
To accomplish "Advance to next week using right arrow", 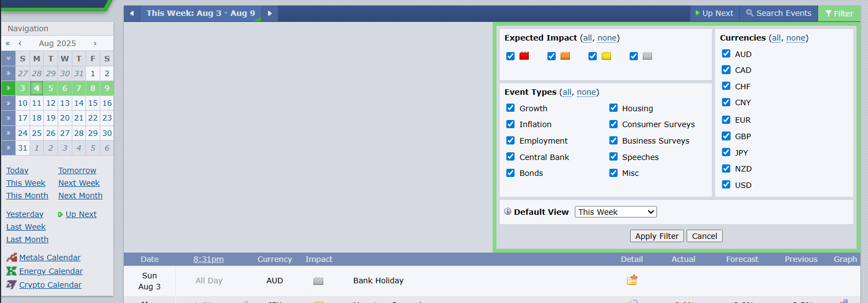I will pyautogui.click(x=270, y=13).
